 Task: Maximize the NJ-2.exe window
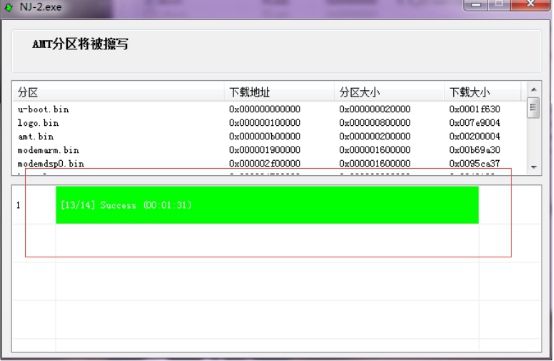tap(499, 5)
